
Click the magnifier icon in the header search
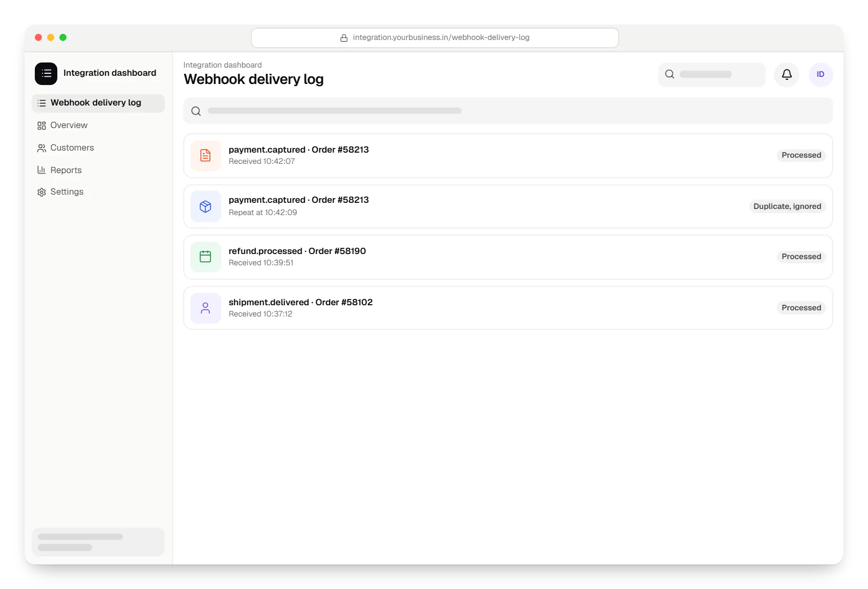(669, 74)
